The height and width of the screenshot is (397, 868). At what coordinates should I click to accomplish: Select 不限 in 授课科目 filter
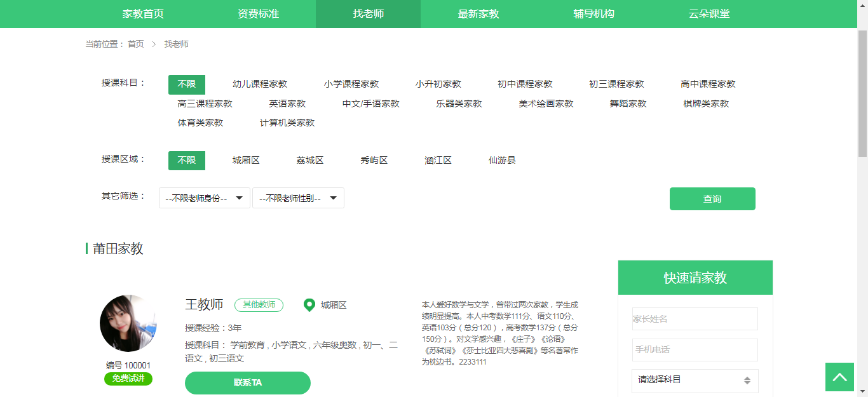(x=187, y=84)
